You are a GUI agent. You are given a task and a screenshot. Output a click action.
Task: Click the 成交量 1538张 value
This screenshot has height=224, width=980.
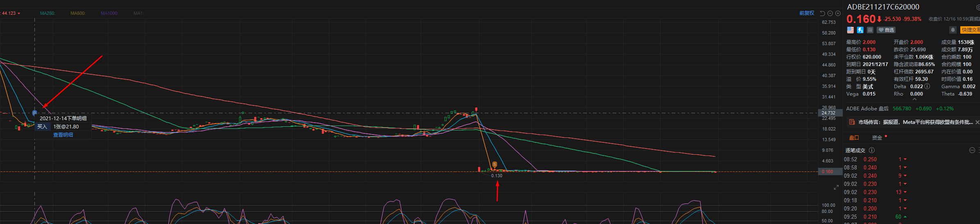(966, 42)
